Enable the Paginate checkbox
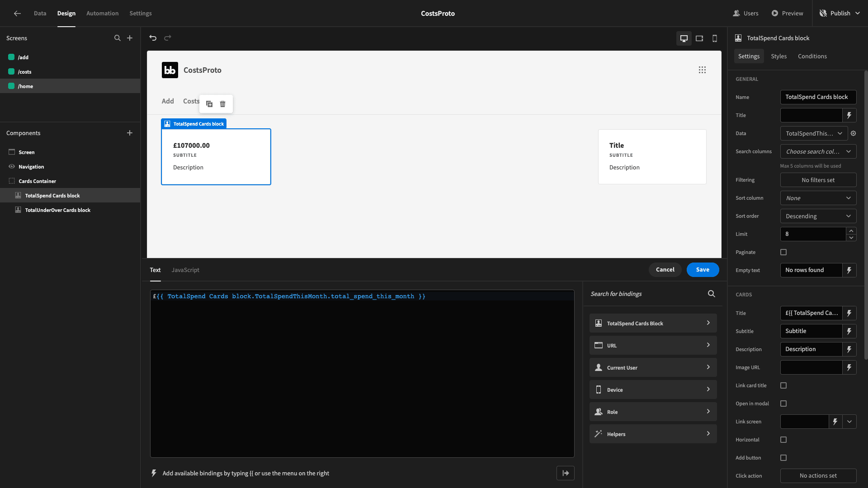868x488 pixels. point(783,252)
